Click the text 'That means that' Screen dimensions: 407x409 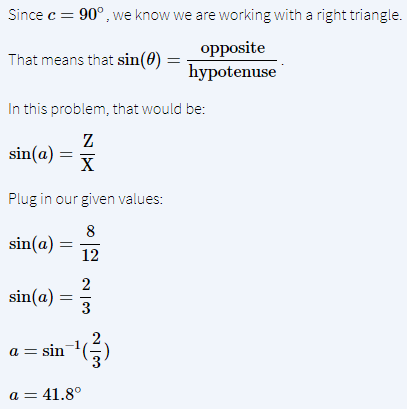[61, 60]
